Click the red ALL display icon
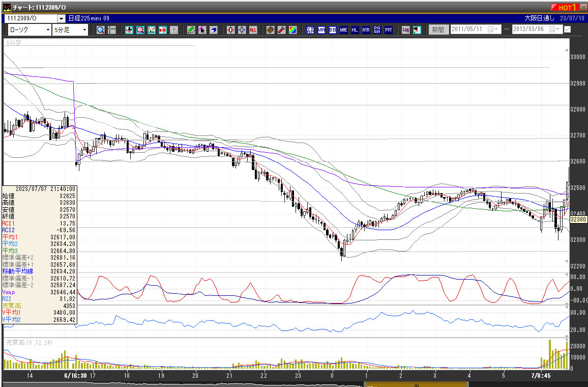This screenshot has height=387, width=588. click(x=253, y=30)
